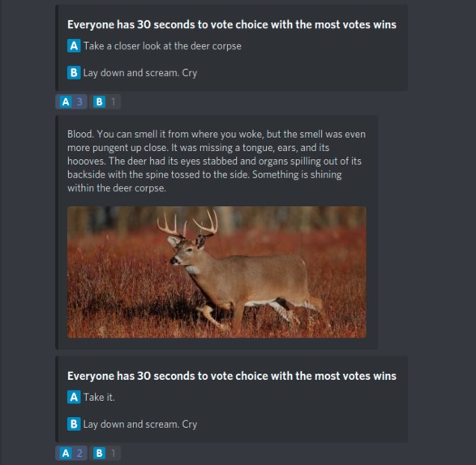Select first poll's 'Lay down and scream. Cry' text

pos(140,73)
